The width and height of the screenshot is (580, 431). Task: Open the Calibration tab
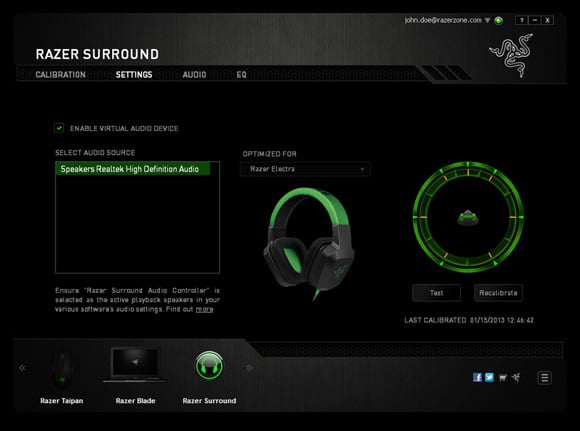tap(60, 75)
